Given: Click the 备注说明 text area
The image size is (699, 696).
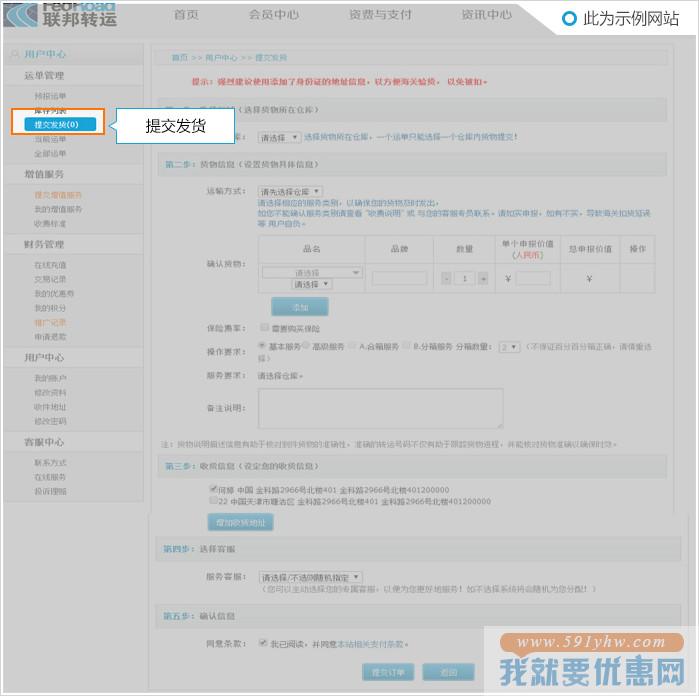Looking at the screenshot, I should pos(381,408).
